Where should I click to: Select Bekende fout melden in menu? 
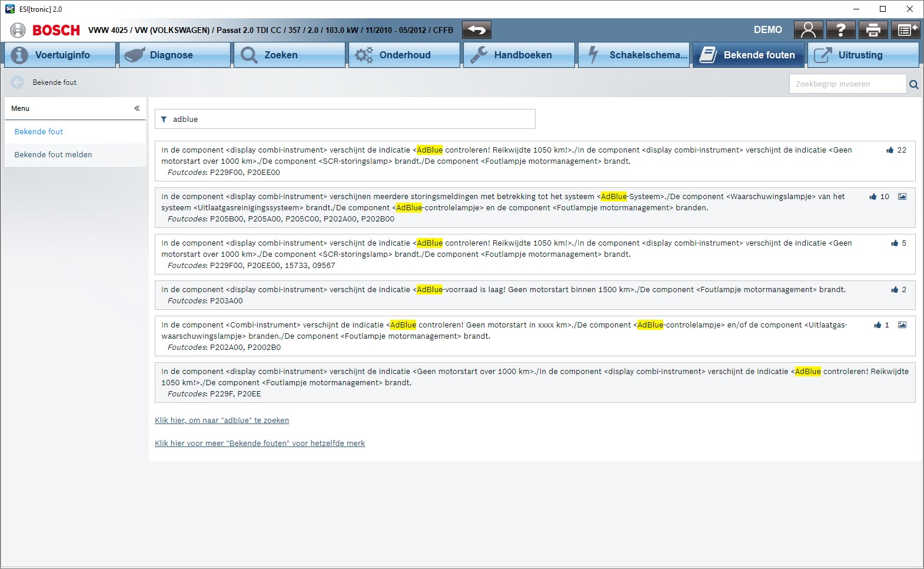click(x=53, y=155)
